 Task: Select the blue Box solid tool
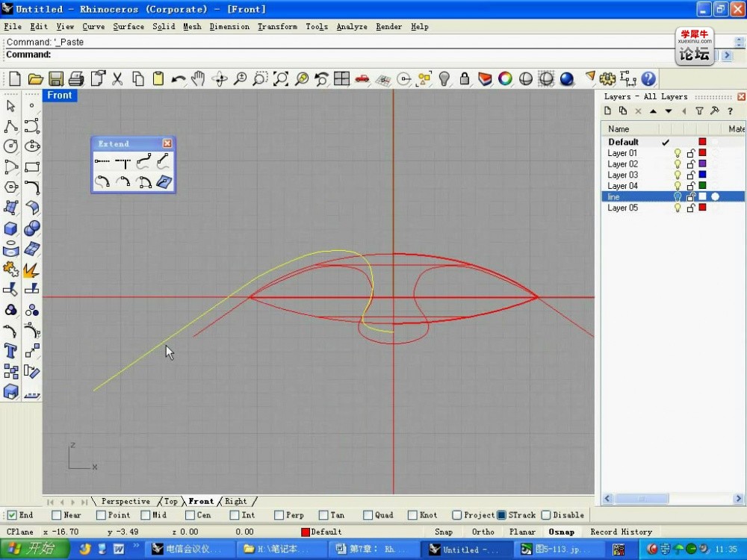click(10, 228)
